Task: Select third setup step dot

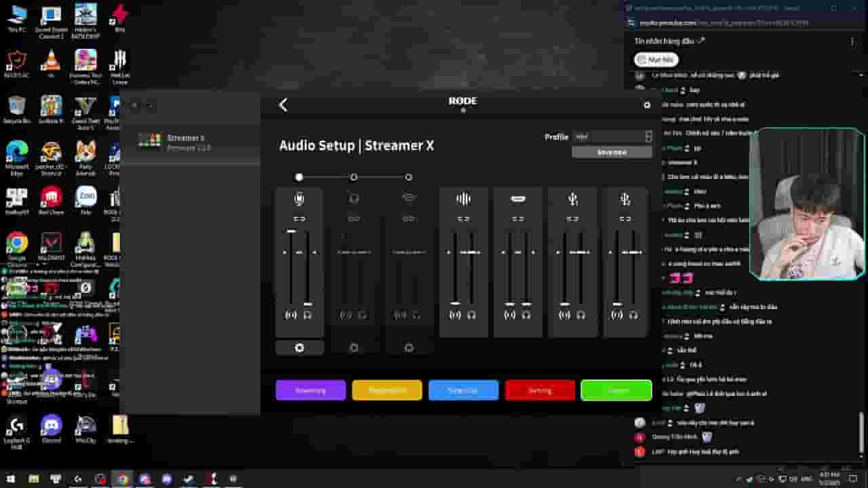Action: tap(408, 177)
